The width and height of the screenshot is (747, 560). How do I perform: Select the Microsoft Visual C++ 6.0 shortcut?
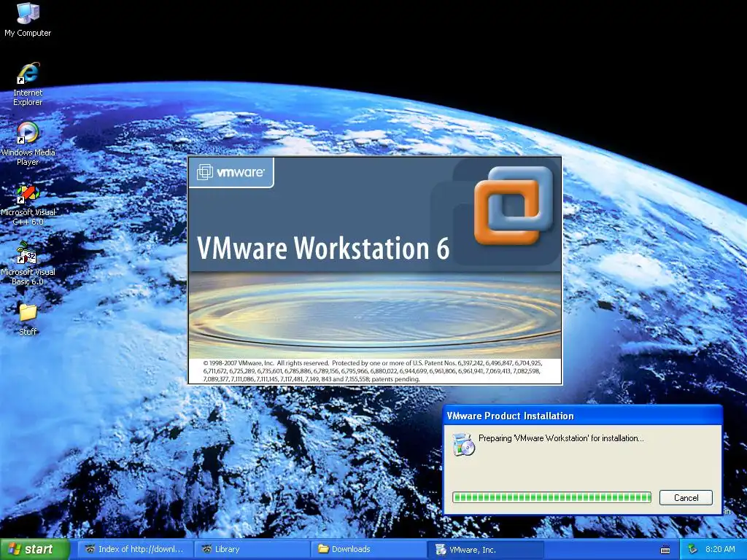point(28,204)
